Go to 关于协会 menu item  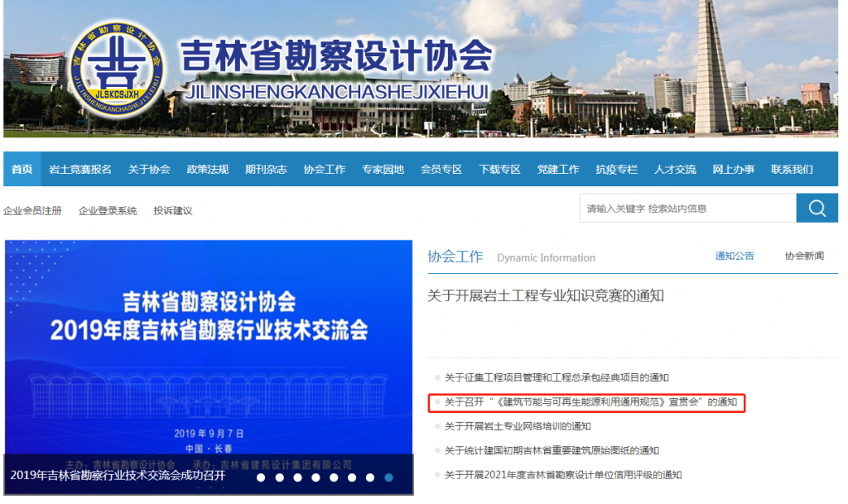point(149,169)
